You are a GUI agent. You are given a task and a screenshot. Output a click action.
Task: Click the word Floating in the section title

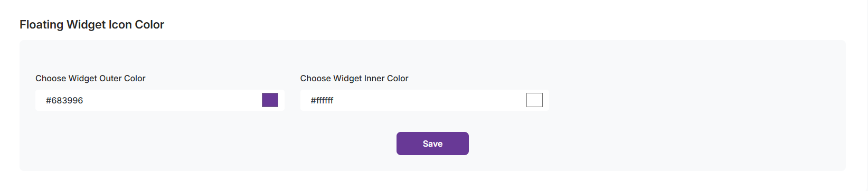click(x=42, y=24)
